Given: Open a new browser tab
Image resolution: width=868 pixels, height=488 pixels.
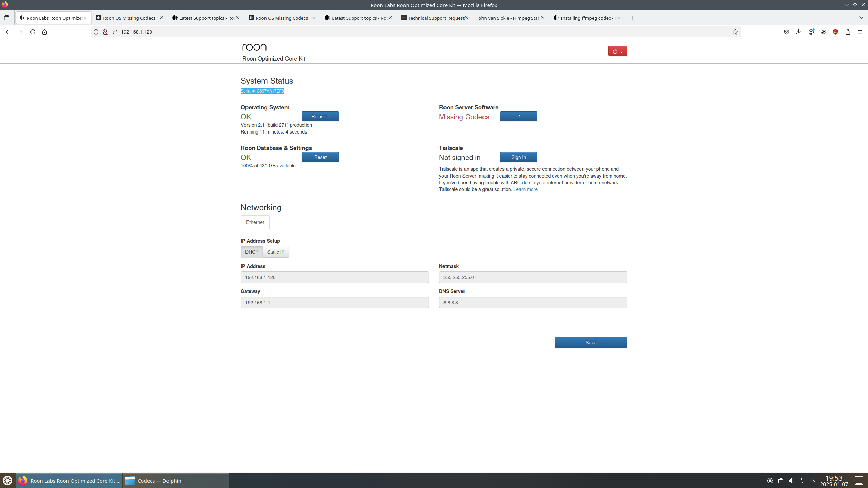Looking at the screenshot, I should tap(632, 18).
